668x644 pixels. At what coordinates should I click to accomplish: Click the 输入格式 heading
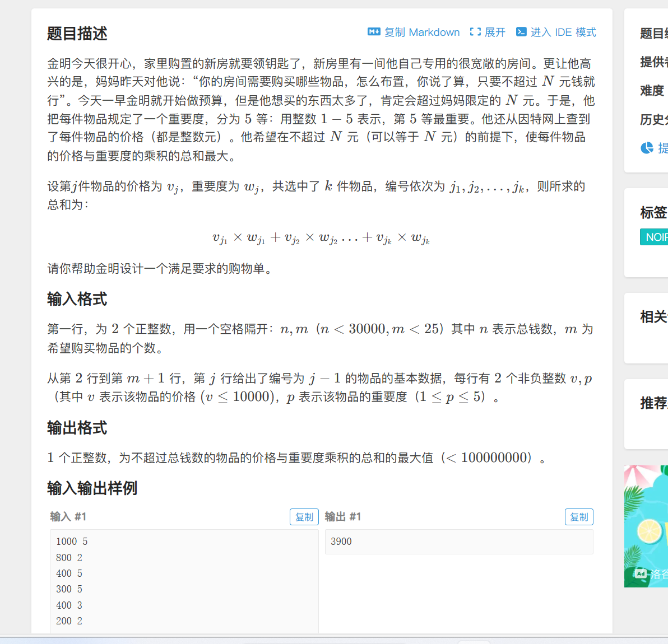coord(77,299)
